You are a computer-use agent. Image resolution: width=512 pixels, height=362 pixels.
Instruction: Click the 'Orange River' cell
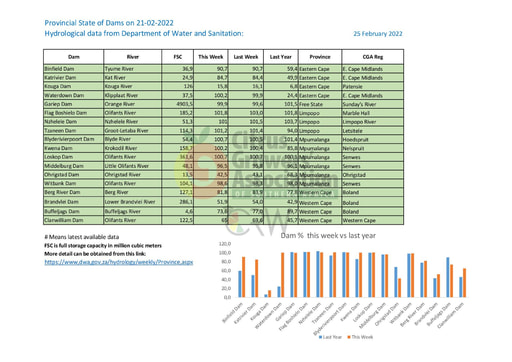(133, 104)
